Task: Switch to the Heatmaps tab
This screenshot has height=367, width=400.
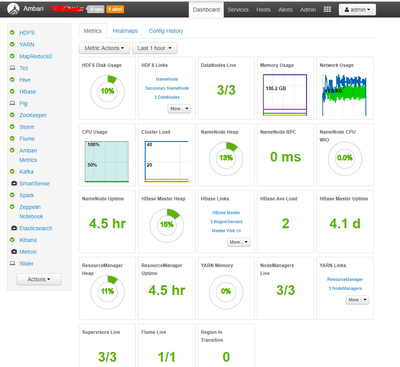Action: (x=125, y=31)
